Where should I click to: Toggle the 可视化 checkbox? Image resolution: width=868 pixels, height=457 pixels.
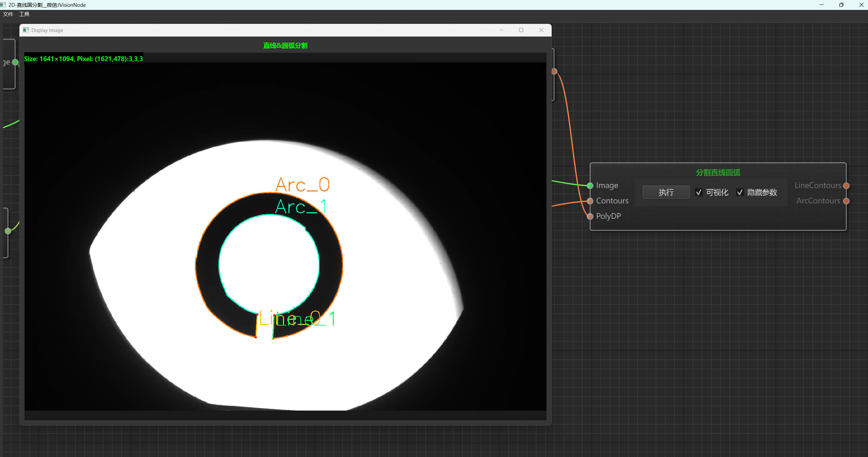pos(699,192)
